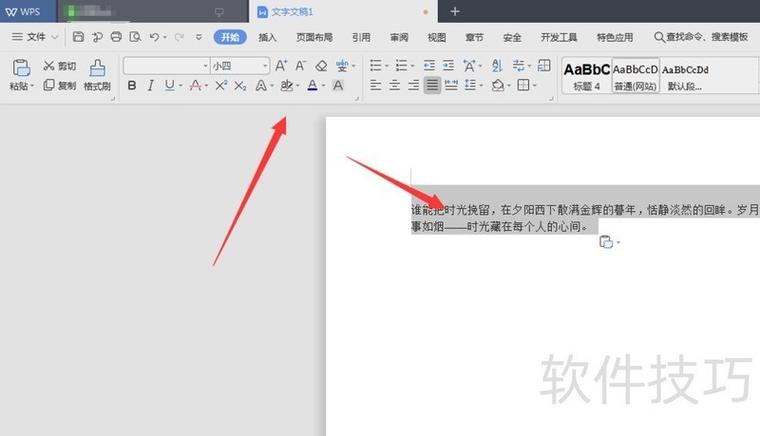The height and width of the screenshot is (436, 760).
Task: Click the 剪切 cut button
Action: (60, 66)
